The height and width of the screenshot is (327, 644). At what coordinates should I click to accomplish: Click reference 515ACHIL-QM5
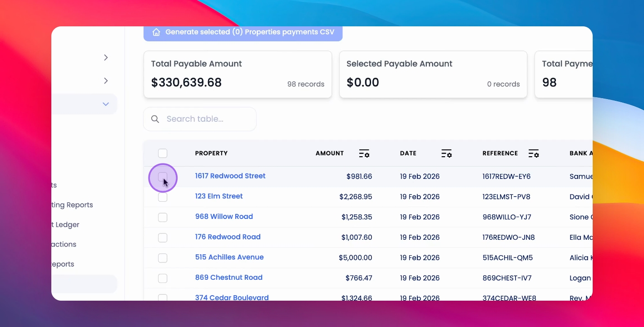coord(508,258)
